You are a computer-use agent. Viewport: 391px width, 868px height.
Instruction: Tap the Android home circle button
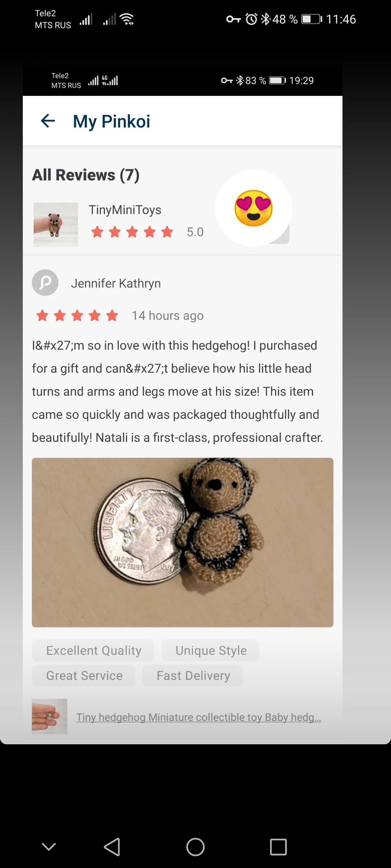195,847
